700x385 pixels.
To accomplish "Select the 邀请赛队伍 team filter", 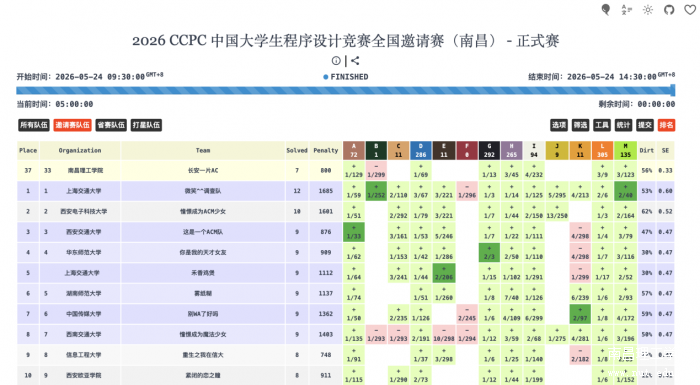I will pos(72,125).
